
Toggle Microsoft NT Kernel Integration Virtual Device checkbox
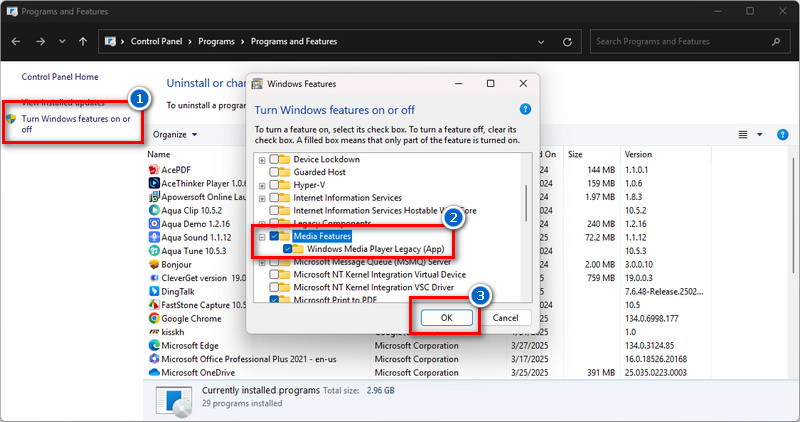pos(274,275)
